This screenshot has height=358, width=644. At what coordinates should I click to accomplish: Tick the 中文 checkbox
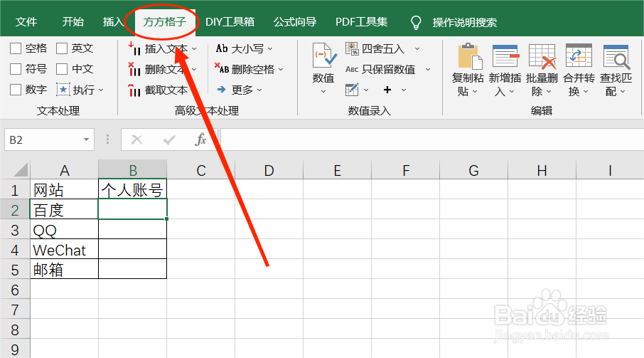(62, 69)
